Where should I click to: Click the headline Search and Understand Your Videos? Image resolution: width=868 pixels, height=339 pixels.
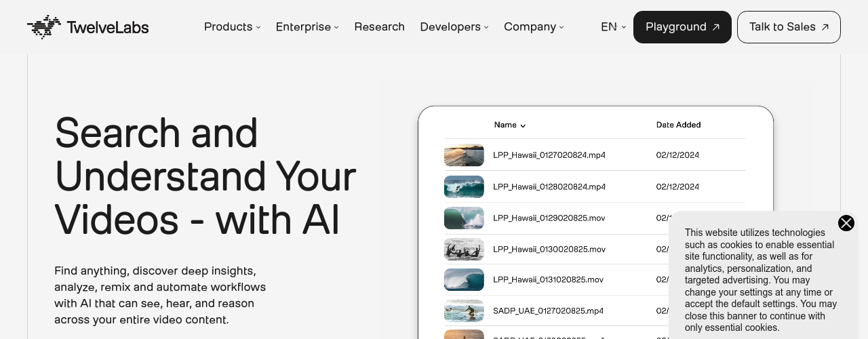pyautogui.click(x=205, y=176)
